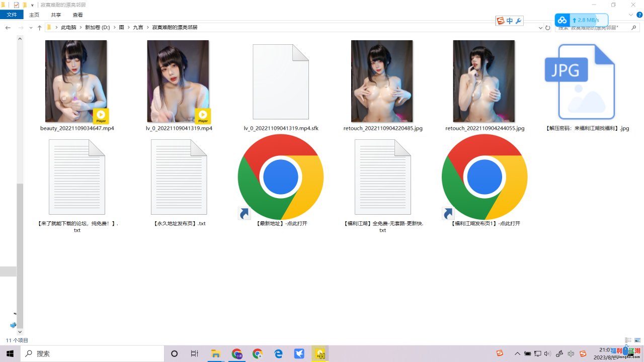Switch to large icons view layout

click(637, 340)
